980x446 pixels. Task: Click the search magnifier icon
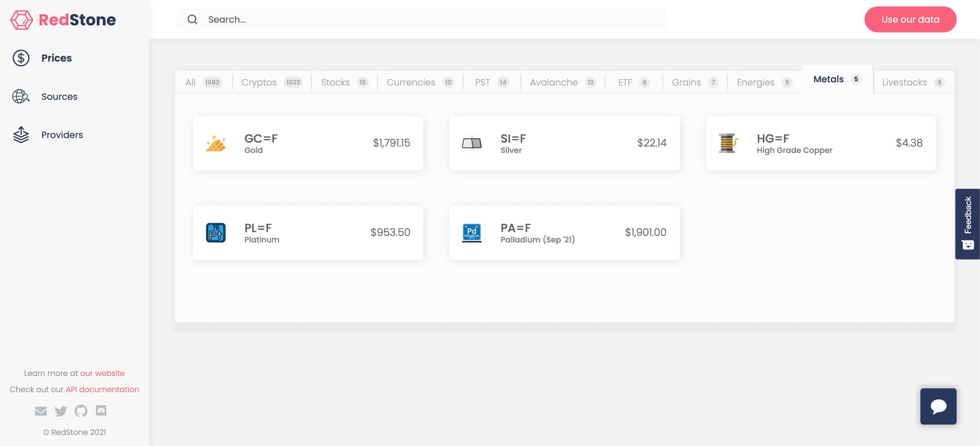pos(192,19)
